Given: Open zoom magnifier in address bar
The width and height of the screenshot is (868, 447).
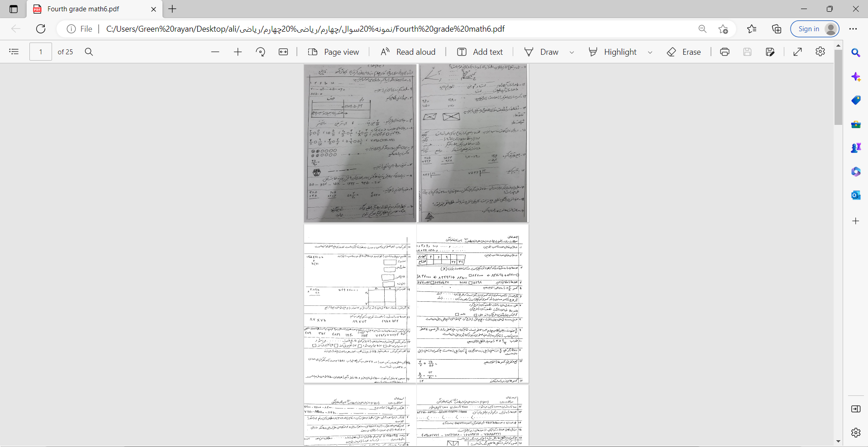Looking at the screenshot, I should (x=702, y=29).
